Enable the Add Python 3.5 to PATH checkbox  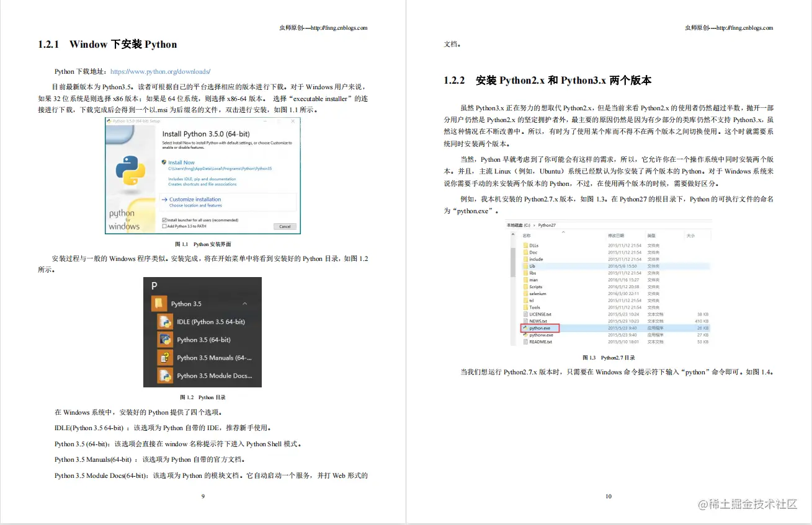click(164, 226)
